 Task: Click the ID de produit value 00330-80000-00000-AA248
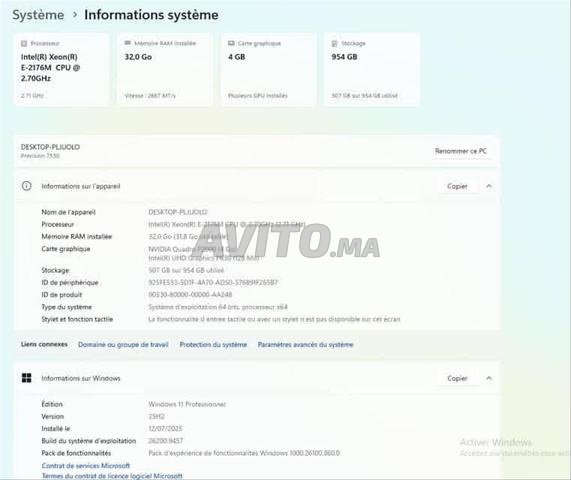click(190, 294)
